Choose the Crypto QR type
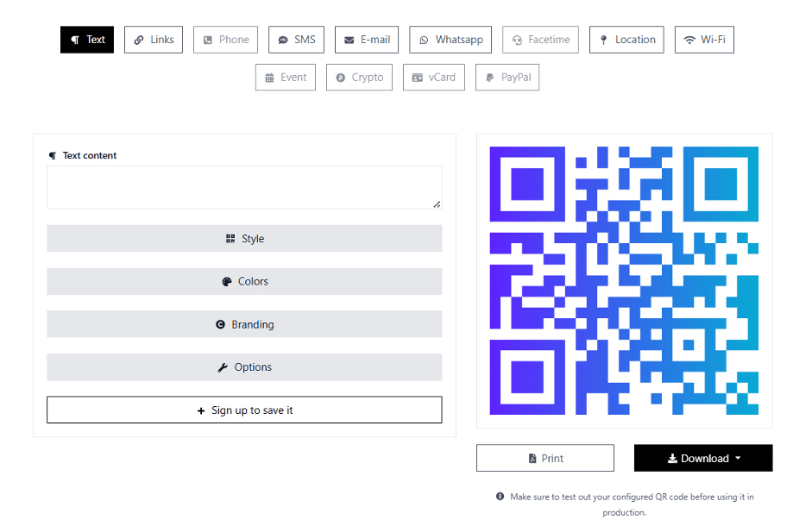 click(x=359, y=77)
